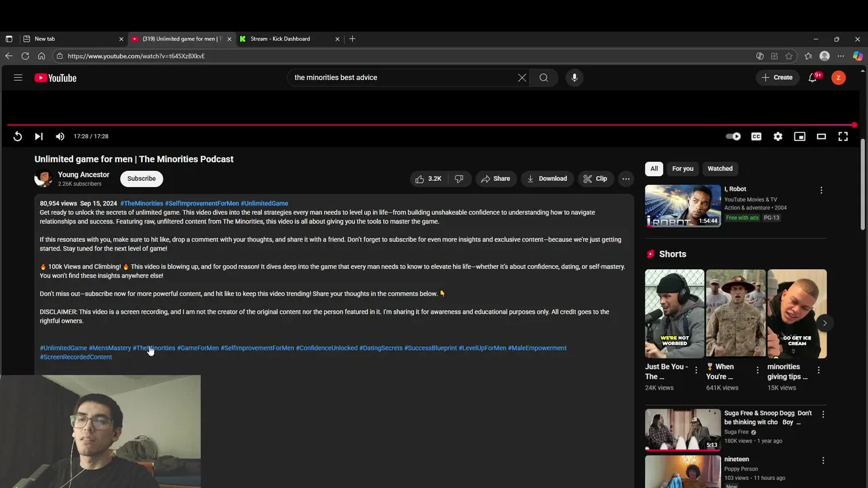Open the When You're short thumbnail

pyautogui.click(x=736, y=314)
